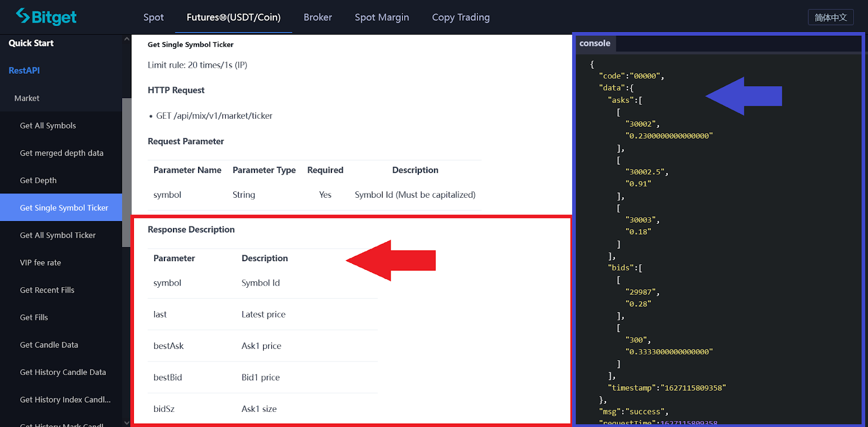Click the "bids":[ line in console
Screen dimensions: 868x427
pos(625,268)
